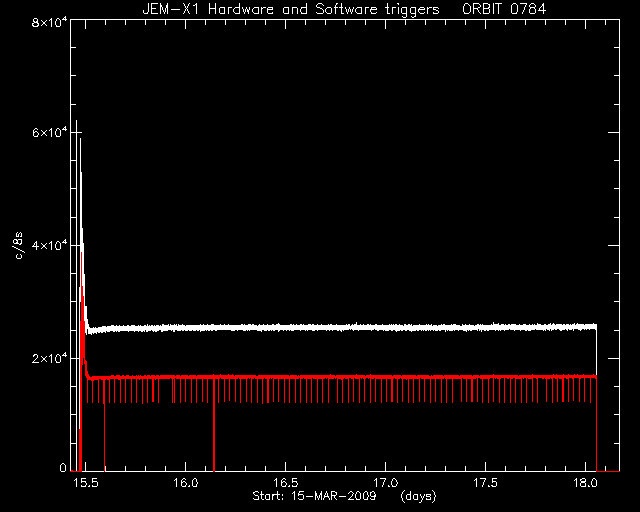Click the 18.0 x-axis tick label

tap(585, 483)
